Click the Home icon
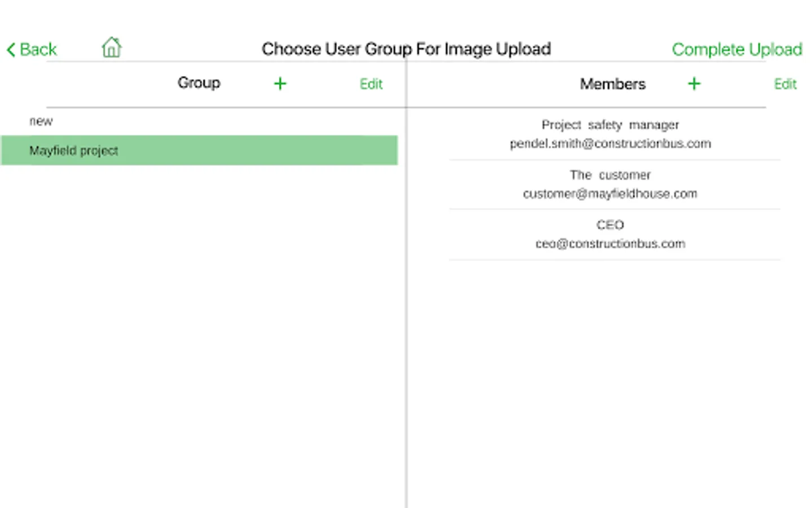The height and width of the screenshot is (508, 812). [112, 47]
